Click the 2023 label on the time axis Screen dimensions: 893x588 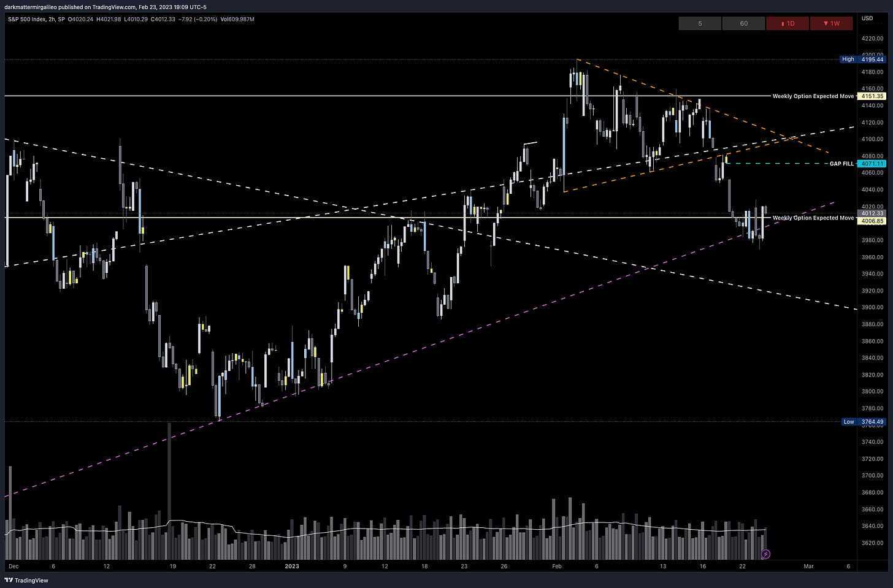(292, 566)
